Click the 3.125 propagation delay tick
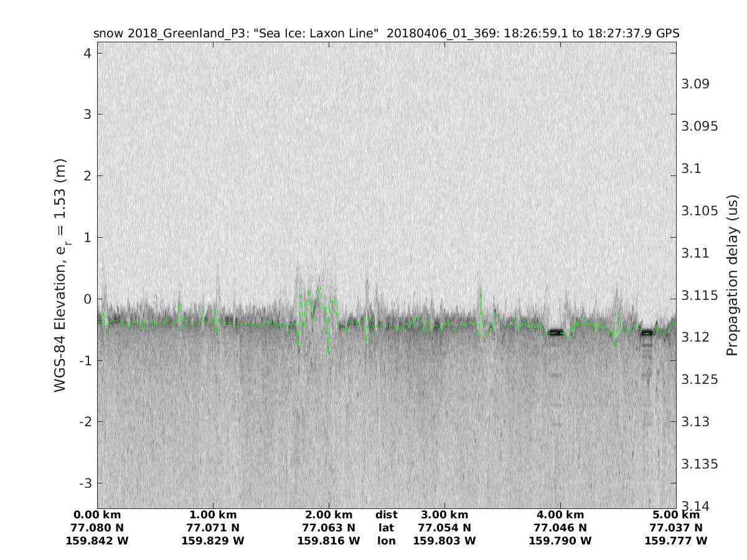 click(699, 379)
